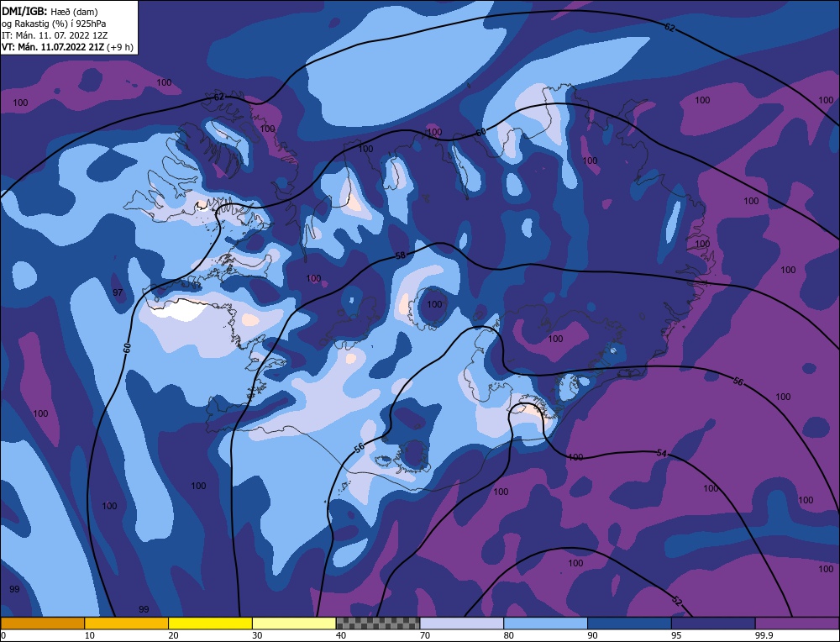Select the "og Rakastig (%) í 925hPa" line
The height and width of the screenshot is (642, 840).
coord(54,23)
